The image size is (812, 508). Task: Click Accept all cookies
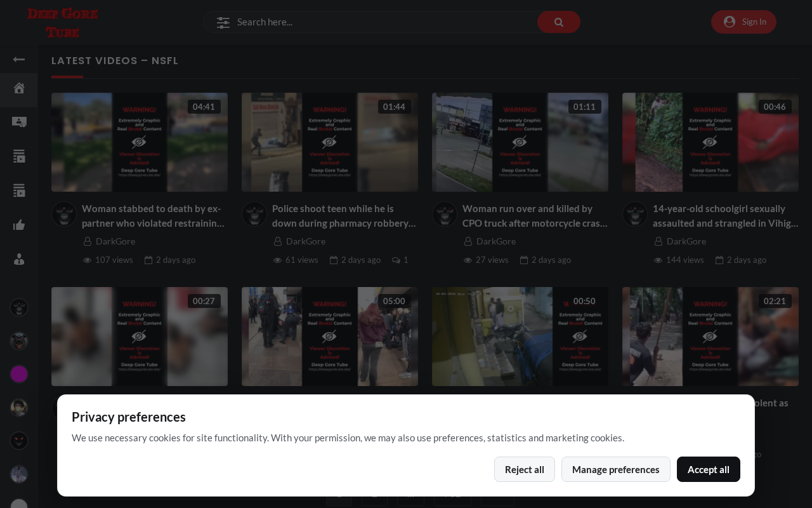coord(709,469)
